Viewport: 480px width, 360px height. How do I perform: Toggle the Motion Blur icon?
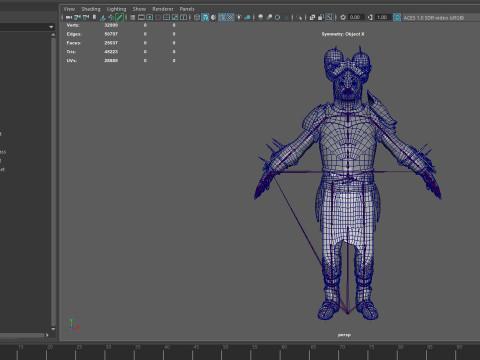[269, 17]
